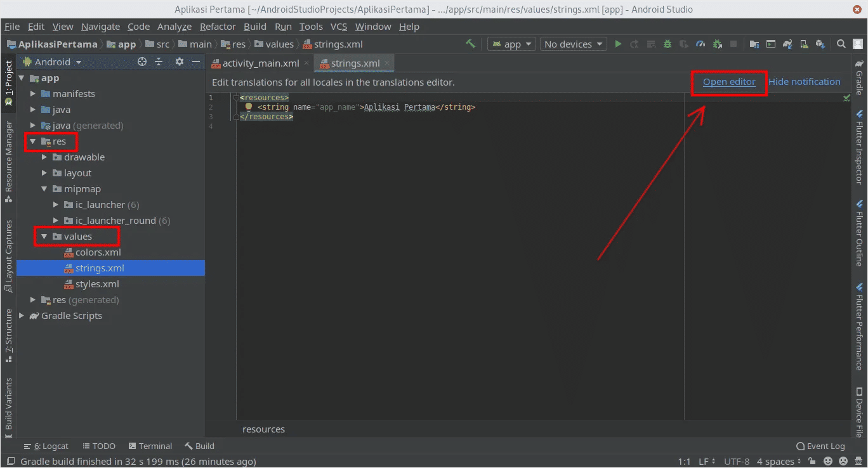Click the values breadcrumb in navigation bar

tap(274, 44)
